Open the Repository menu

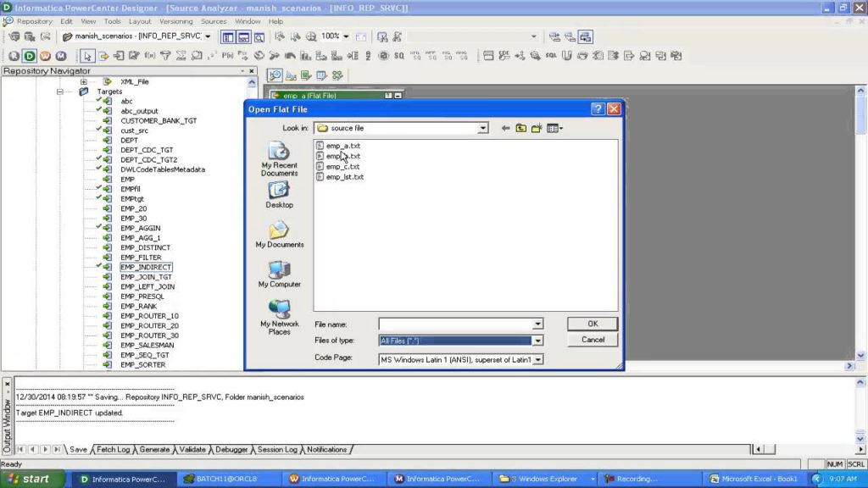(34, 21)
